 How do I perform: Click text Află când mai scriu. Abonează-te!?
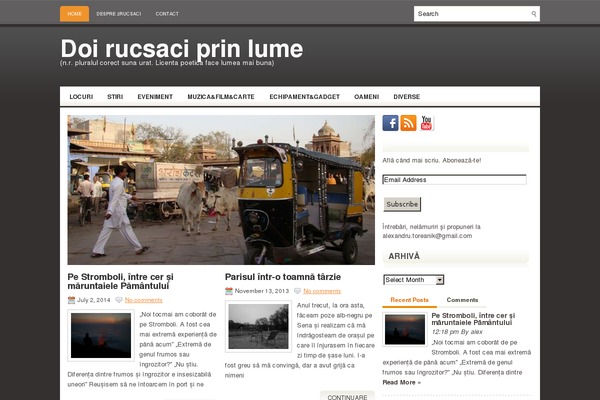pos(432,160)
